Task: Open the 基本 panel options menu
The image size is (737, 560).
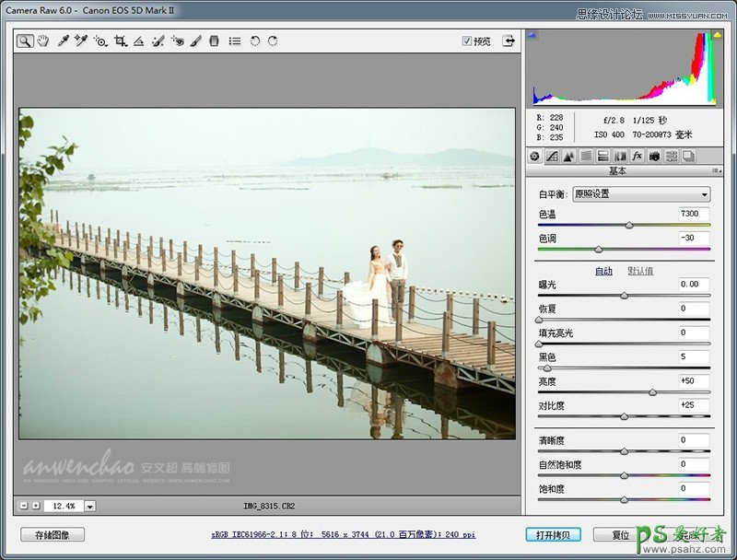Action: (x=715, y=171)
